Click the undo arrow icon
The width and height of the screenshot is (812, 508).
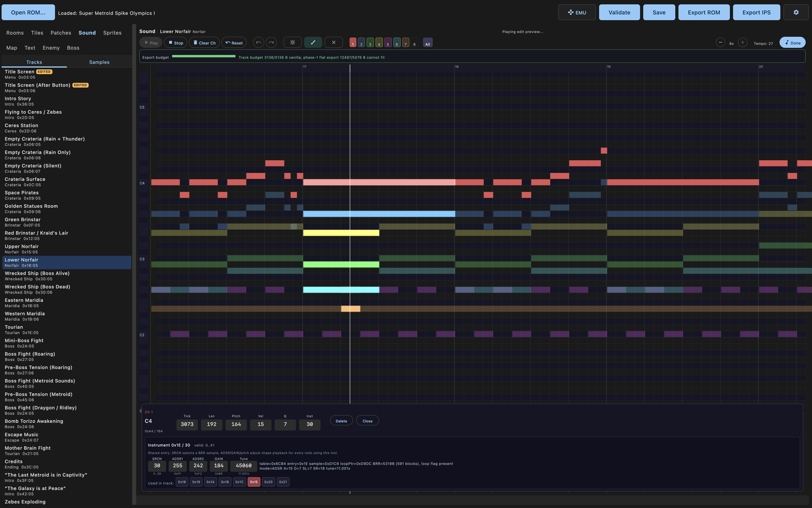pos(259,42)
